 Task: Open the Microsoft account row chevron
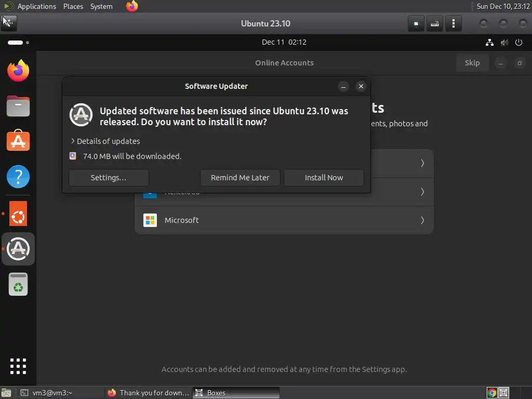422,220
